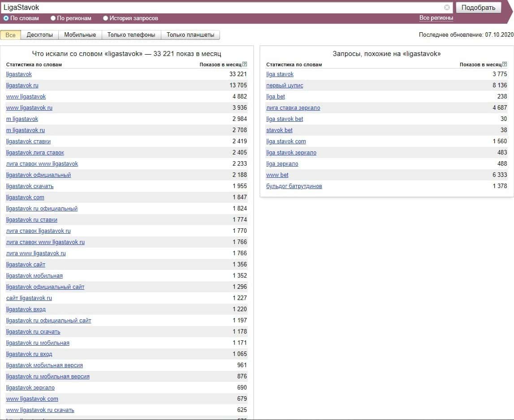Screen dimensions: 514x420
Task: Open the 'Все регионы' region selector
Action: 436,18
